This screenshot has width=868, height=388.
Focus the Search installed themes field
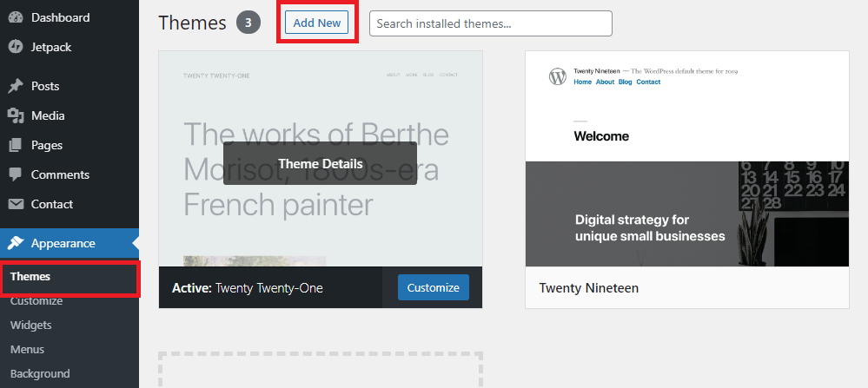click(x=490, y=23)
